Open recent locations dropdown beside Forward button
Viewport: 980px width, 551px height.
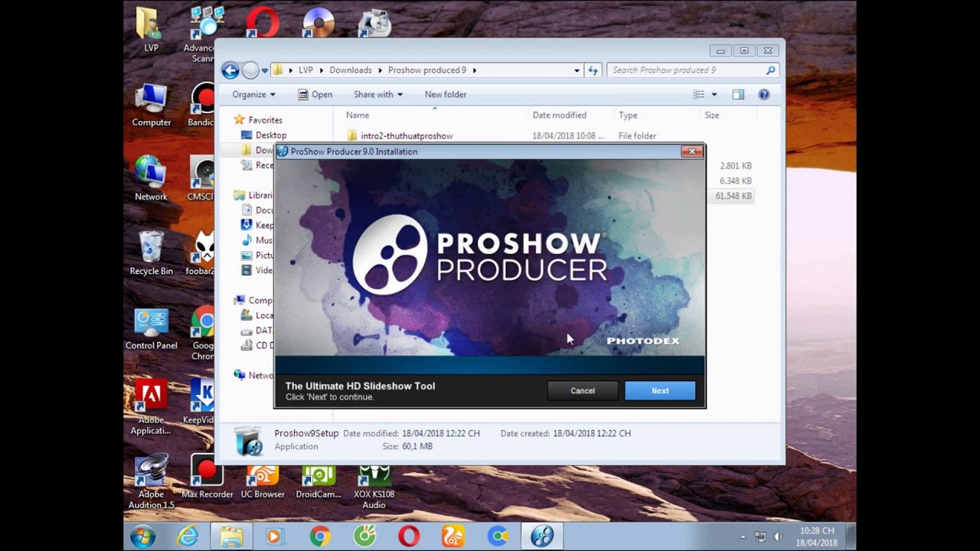[265, 70]
